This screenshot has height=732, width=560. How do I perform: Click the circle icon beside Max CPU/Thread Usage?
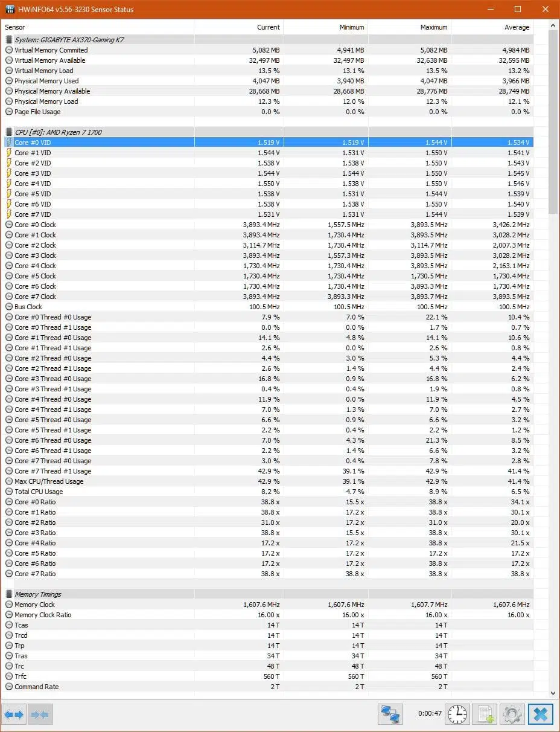pos(8,481)
